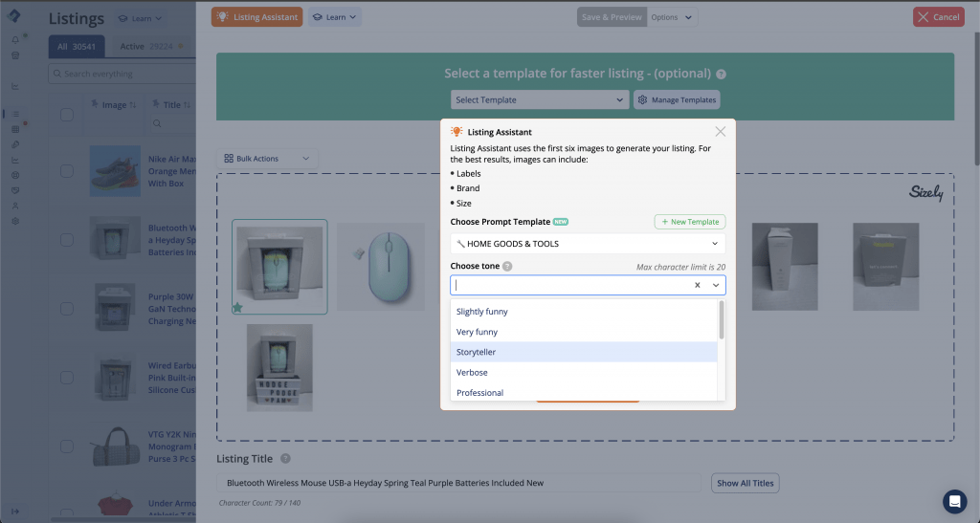Click the help icon beside Choose tone

pyautogui.click(x=507, y=267)
